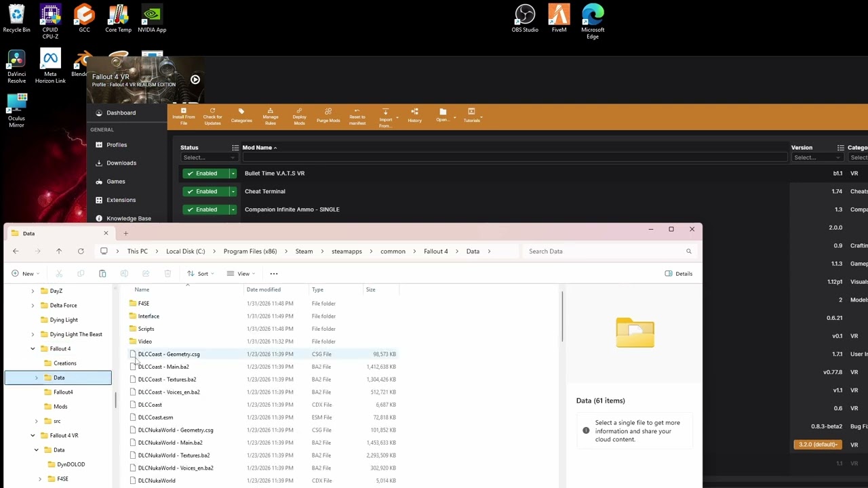This screenshot has height=488, width=868.
Task: Expand the src folder tree node
Action: click(36, 422)
